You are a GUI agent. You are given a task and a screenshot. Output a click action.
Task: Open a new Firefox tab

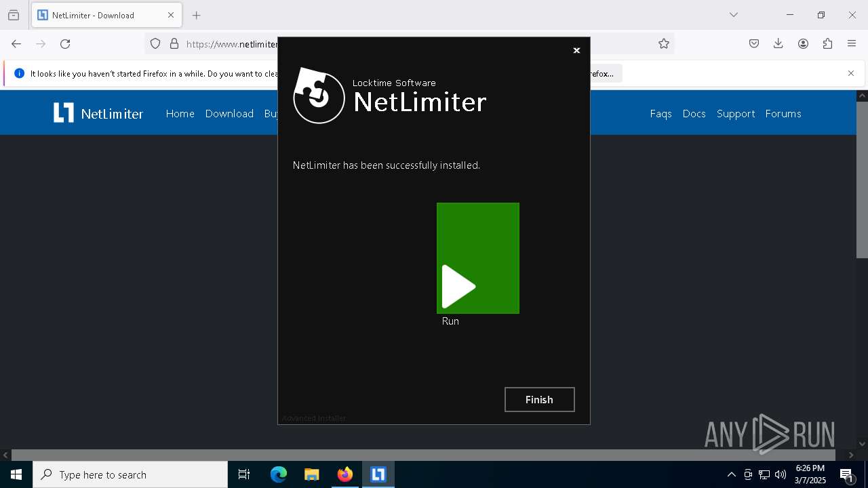point(197,15)
